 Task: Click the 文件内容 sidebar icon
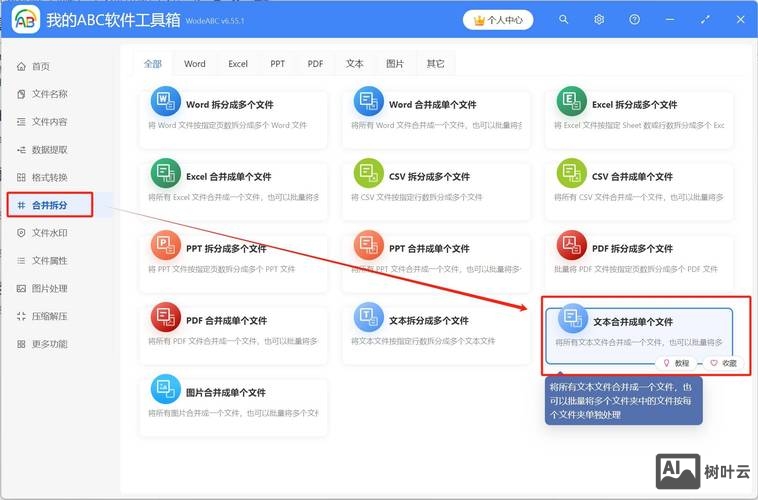click(x=21, y=122)
